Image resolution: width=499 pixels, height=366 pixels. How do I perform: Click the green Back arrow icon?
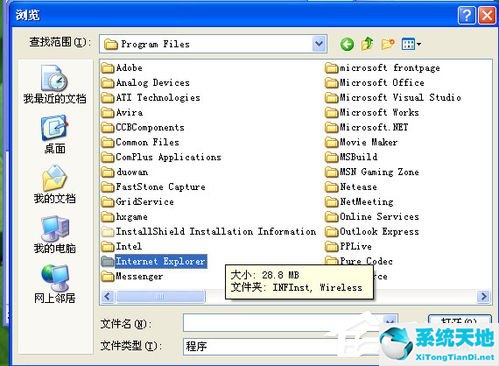click(x=347, y=44)
